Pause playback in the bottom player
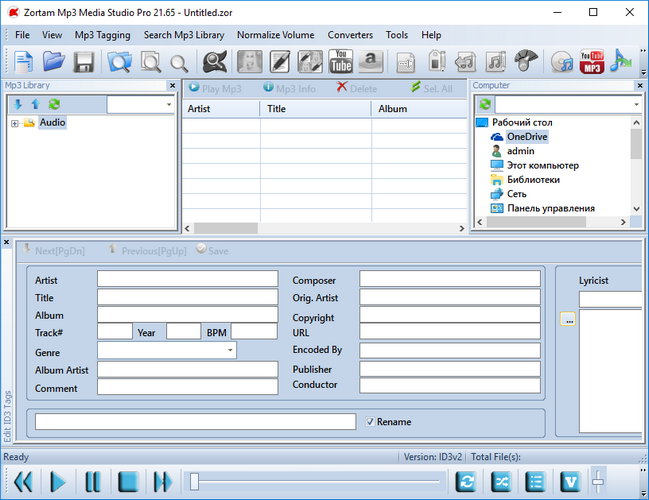649x500 pixels. click(93, 482)
